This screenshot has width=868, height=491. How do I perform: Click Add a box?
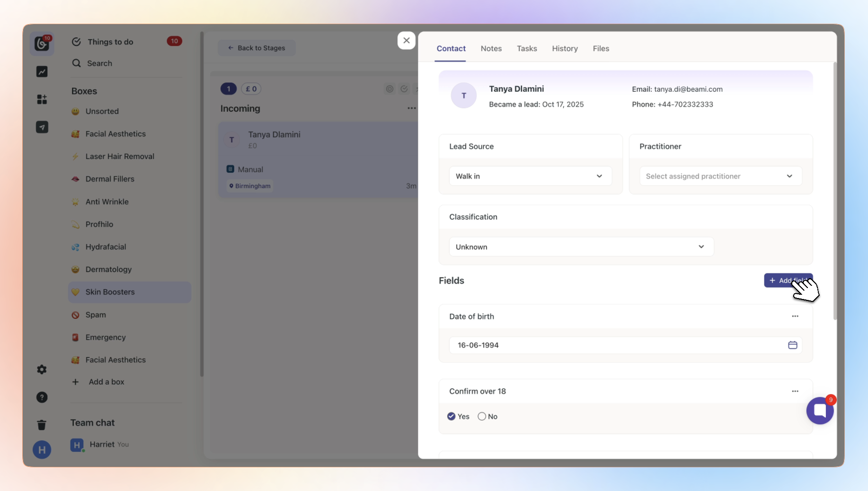point(106,382)
